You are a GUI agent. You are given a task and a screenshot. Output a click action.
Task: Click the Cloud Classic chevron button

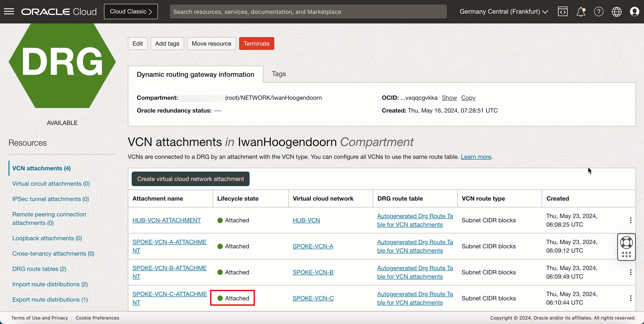click(x=131, y=12)
